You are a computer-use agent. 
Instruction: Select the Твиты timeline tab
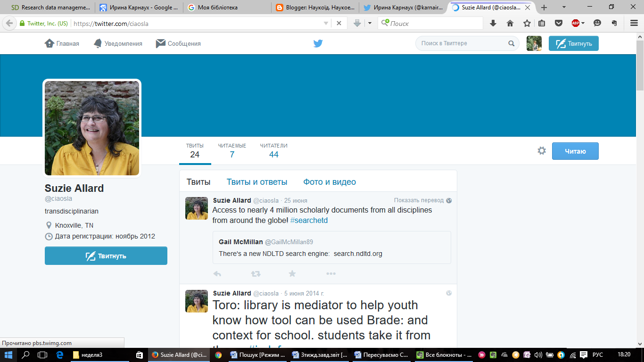198,182
